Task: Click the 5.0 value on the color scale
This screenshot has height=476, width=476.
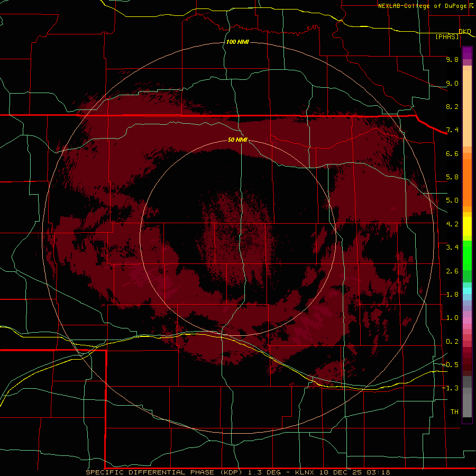Action: [x=452, y=200]
